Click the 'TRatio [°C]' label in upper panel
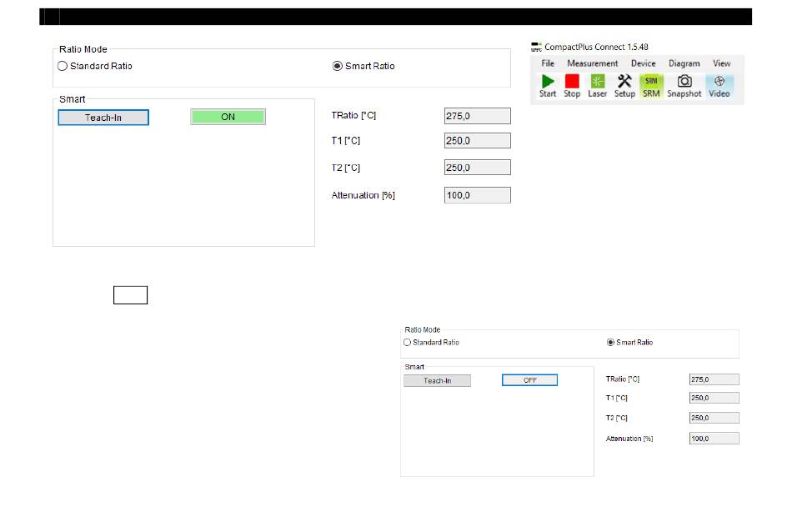 coord(353,116)
